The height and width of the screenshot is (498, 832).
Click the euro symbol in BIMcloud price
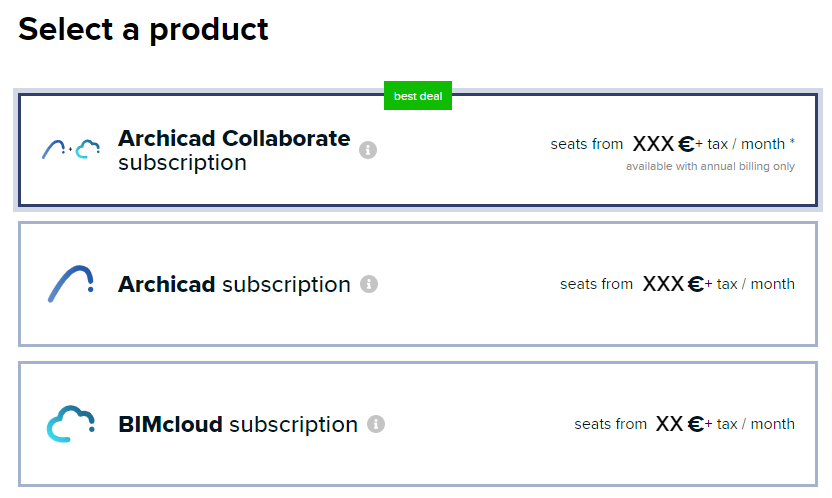click(696, 424)
